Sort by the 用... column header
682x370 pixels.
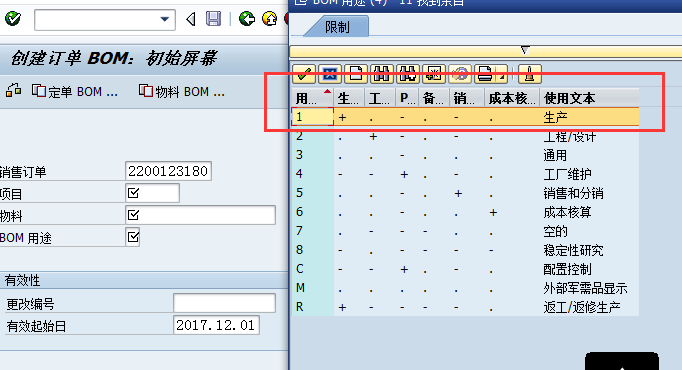(x=312, y=98)
